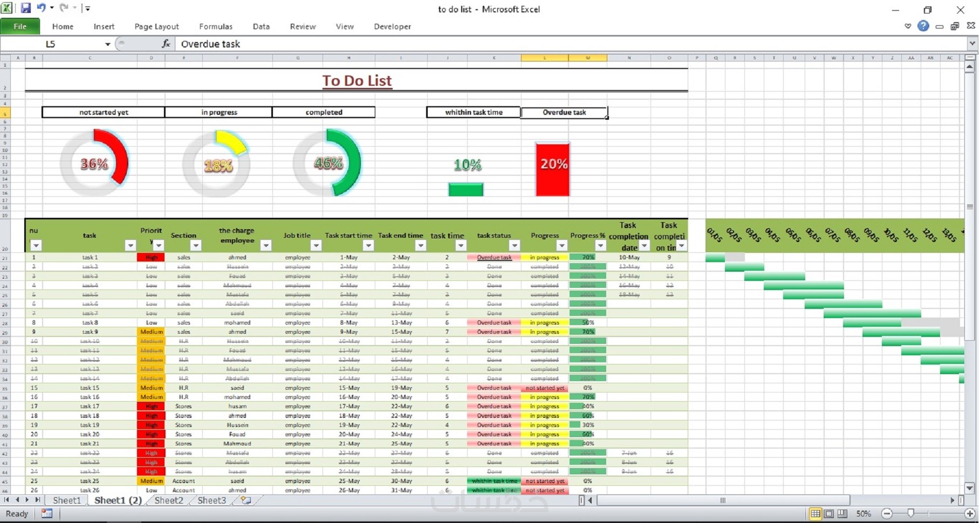Open the Priority column filter dropdown
Image resolution: width=980 pixels, height=523 pixels.
[x=159, y=246]
